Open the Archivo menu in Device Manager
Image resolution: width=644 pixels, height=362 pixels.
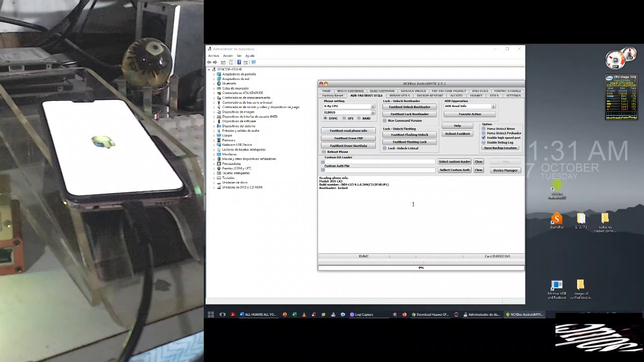[x=213, y=56]
